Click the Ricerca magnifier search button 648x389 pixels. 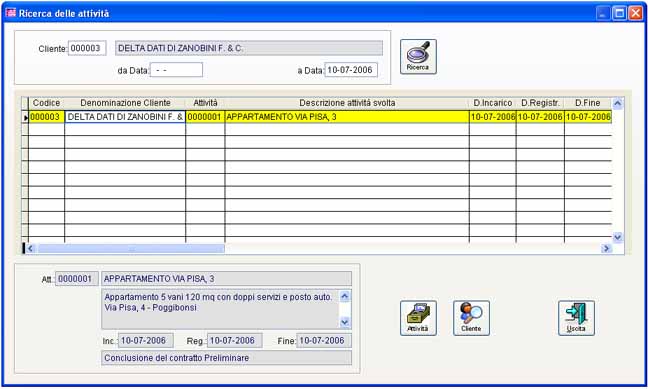point(418,57)
